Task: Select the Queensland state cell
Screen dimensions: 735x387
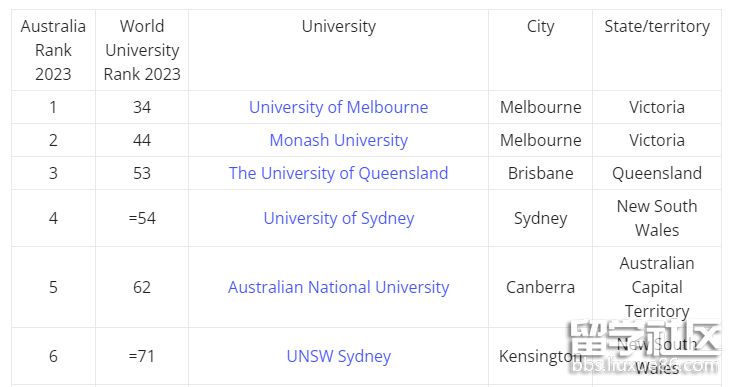Action: click(x=657, y=173)
